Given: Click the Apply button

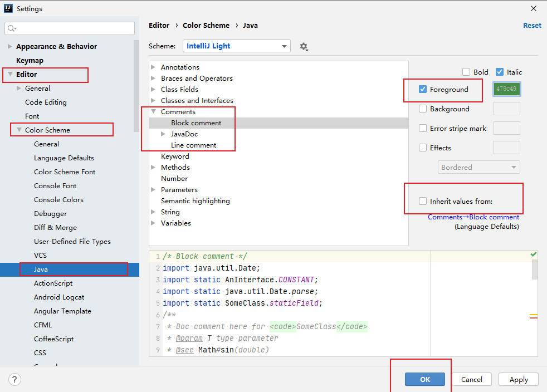Looking at the screenshot, I should click(519, 379).
